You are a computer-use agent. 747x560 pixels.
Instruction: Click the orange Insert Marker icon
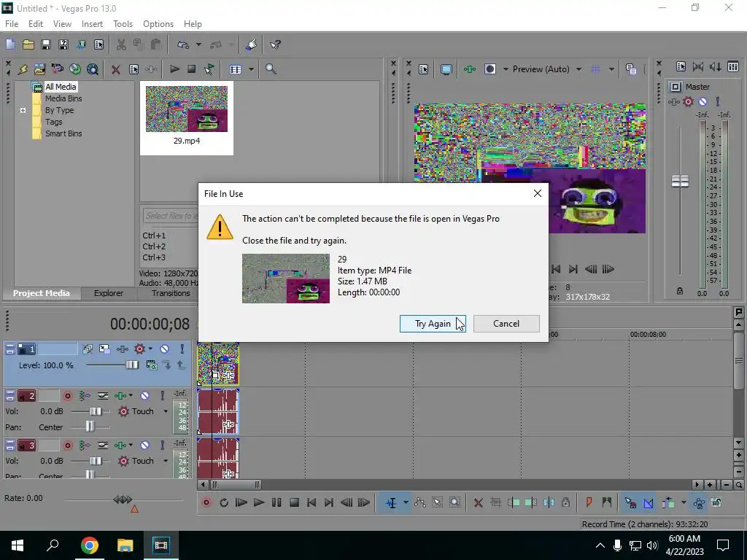click(x=589, y=502)
